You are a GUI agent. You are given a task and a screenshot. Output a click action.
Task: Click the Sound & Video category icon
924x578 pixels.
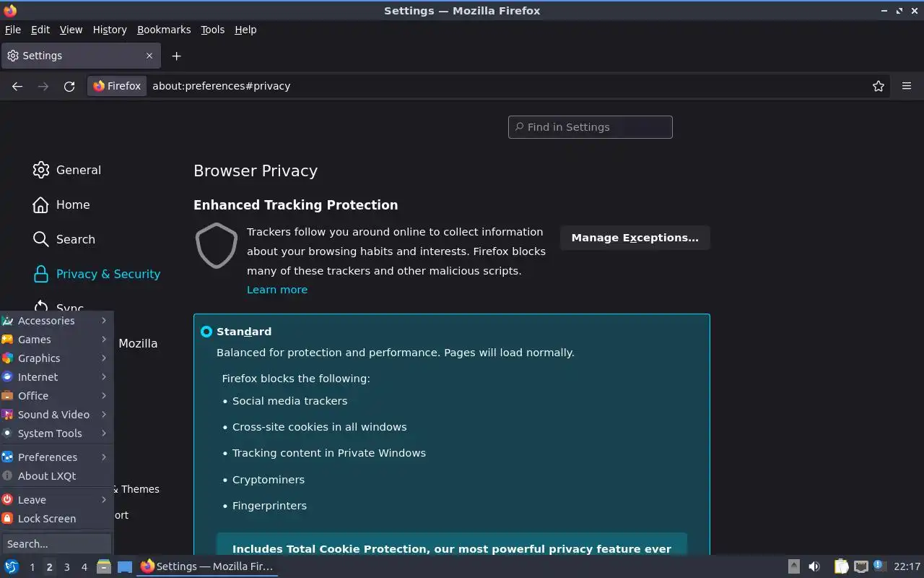pyautogui.click(x=7, y=415)
